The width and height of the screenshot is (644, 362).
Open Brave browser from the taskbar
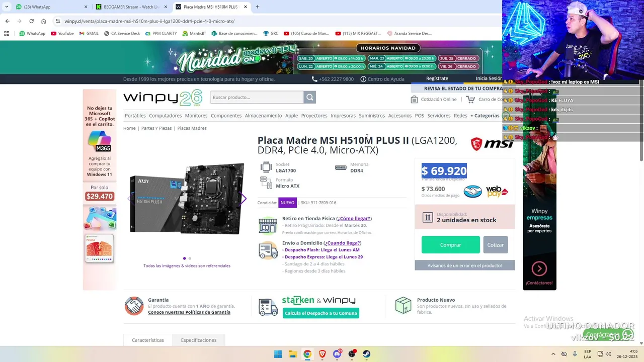(x=322, y=354)
